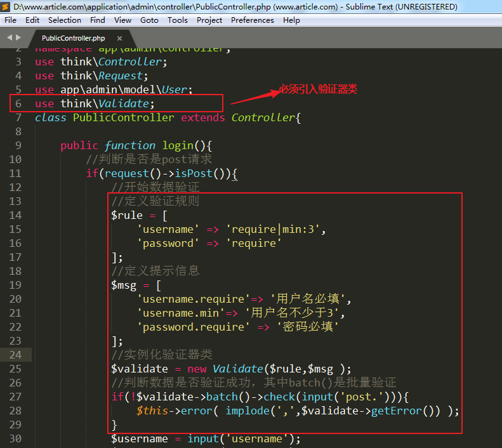Click the Sublime Text logo in title bar
The width and height of the screenshot is (502, 448).
pos(6,6)
